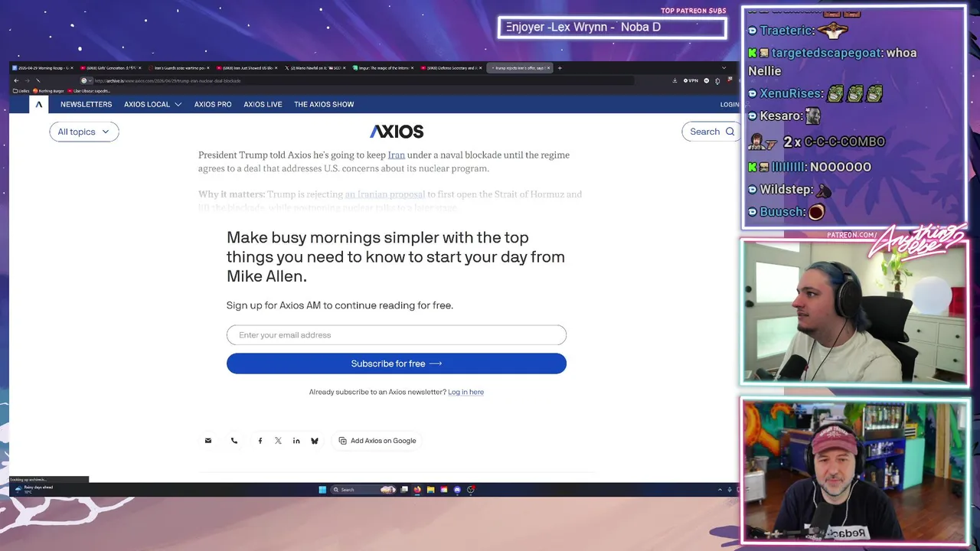Image resolution: width=980 pixels, height=551 pixels.
Task: Click username 'Kesaro' in chat
Action: tap(780, 116)
